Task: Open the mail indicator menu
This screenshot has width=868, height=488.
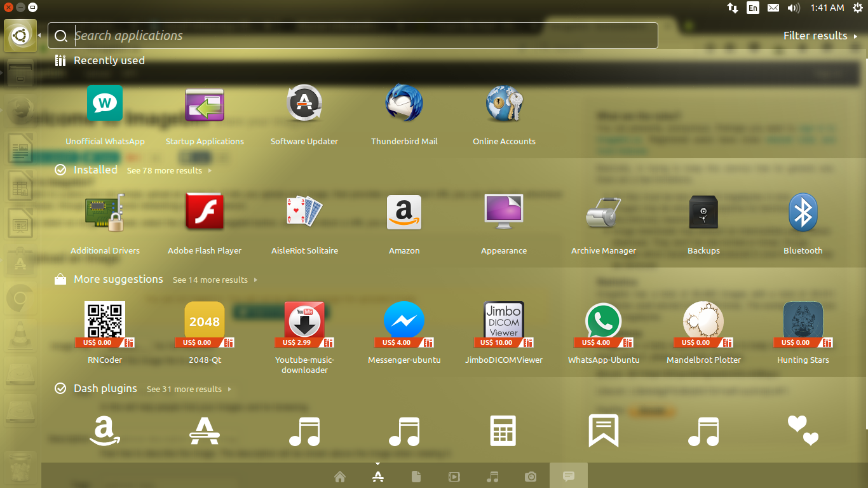Action: pyautogui.click(x=773, y=8)
